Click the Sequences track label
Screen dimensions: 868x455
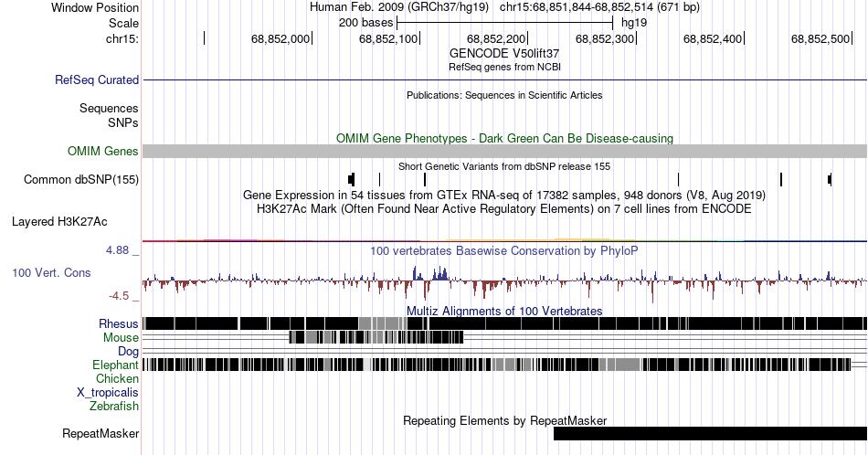pos(109,108)
